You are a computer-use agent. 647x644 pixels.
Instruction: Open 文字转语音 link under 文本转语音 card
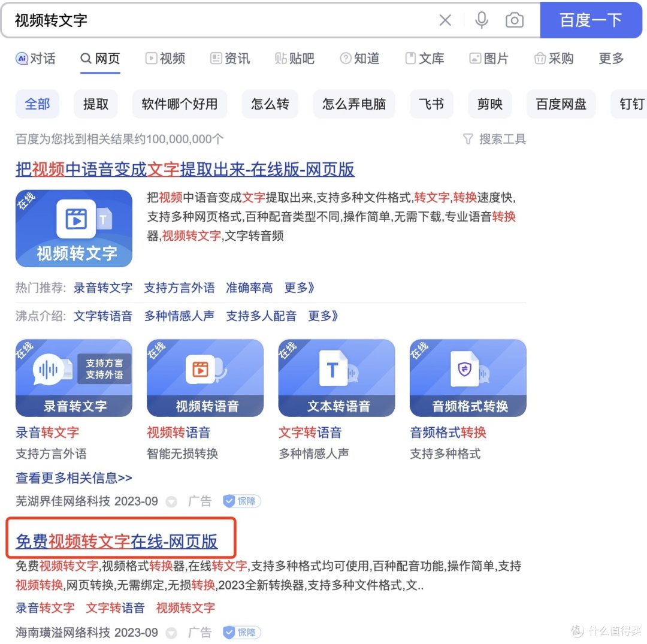(x=310, y=433)
